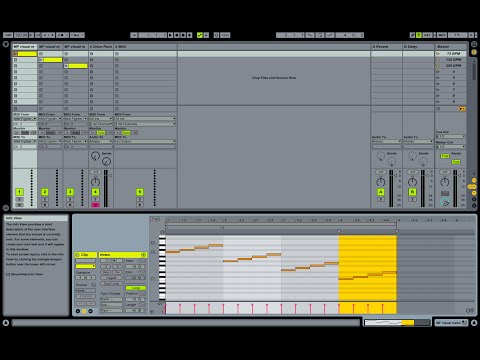480x360 pixels.
Task: Open track 5 MIDI From All Ins dropdown
Action: (x=145, y=119)
